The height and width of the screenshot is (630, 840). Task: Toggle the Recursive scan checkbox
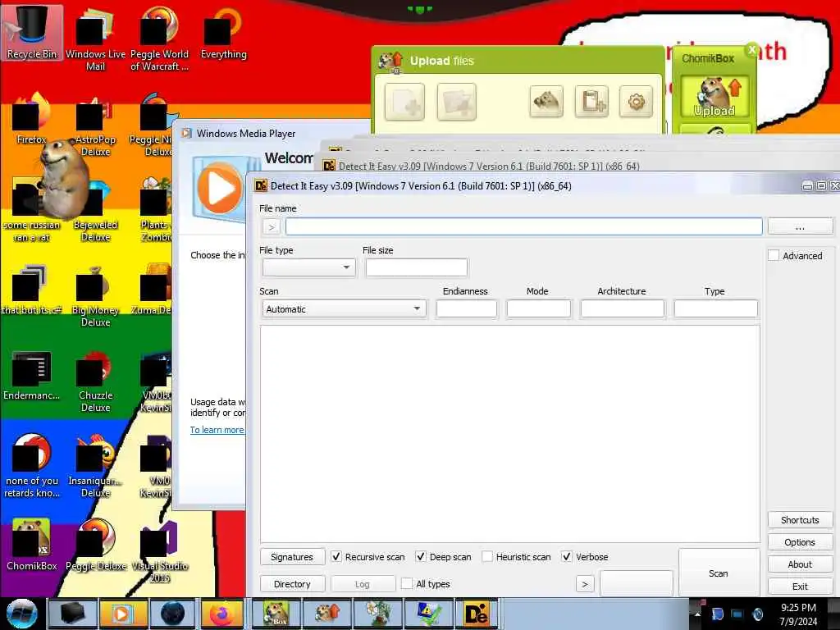click(x=336, y=557)
